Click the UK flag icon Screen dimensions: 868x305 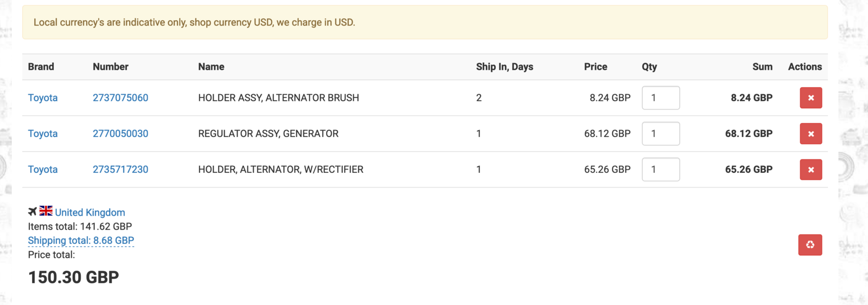pos(46,211)
